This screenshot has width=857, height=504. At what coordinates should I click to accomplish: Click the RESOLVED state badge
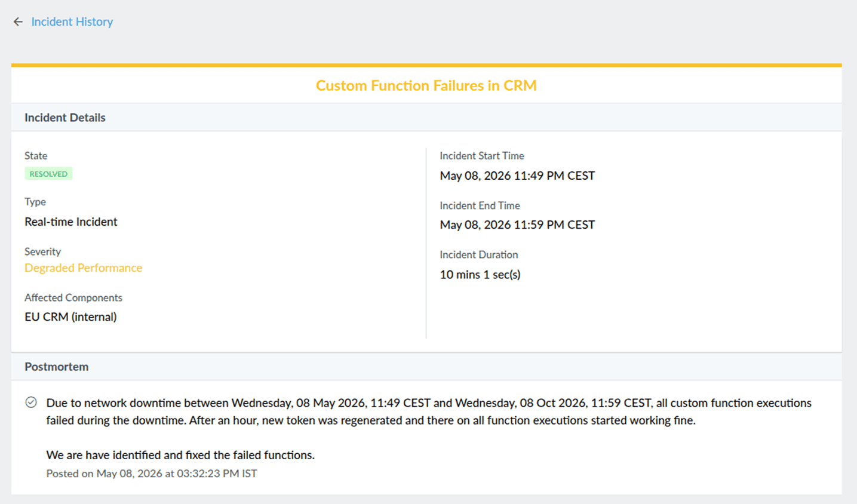click(48, 174)
